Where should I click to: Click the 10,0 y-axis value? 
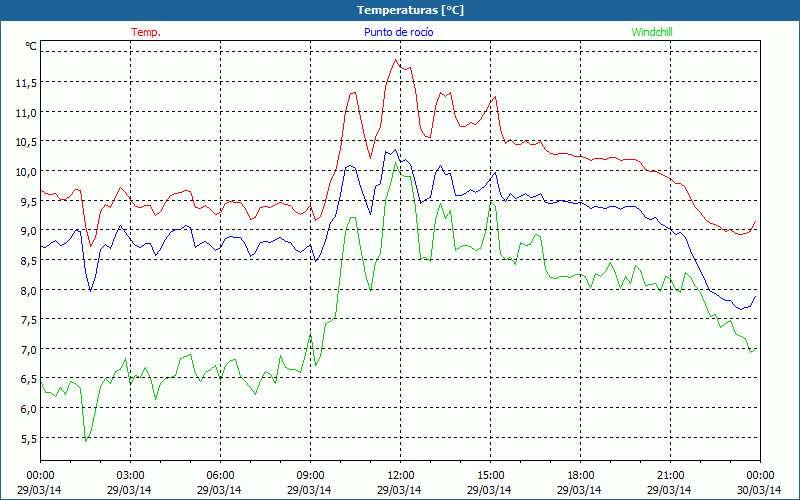26,172
